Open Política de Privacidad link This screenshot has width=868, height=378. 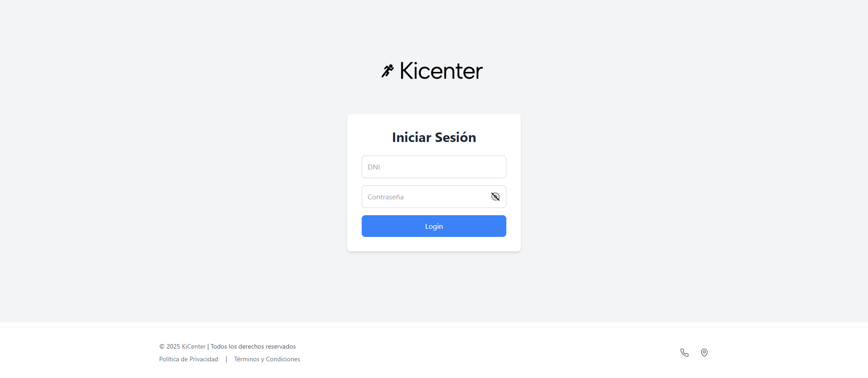(189, 359)
